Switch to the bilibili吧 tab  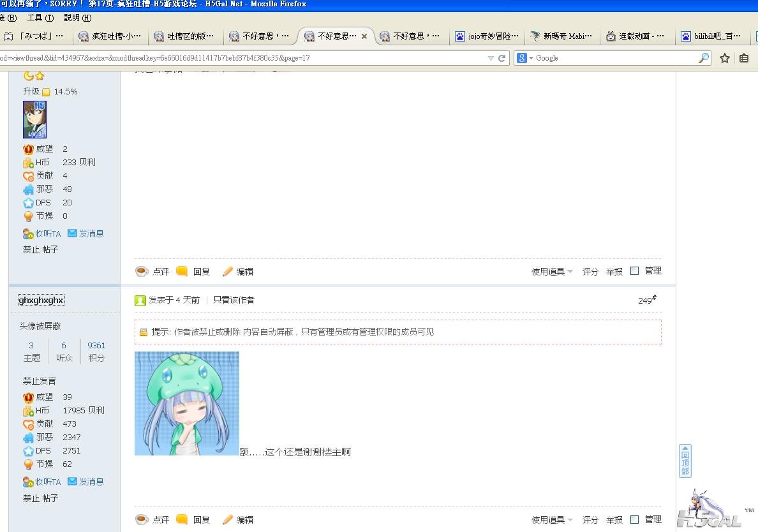[711, 36]
